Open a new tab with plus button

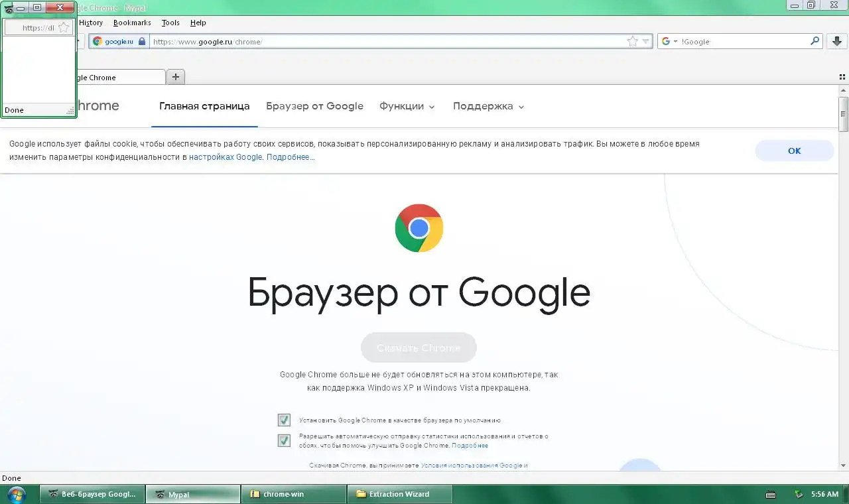tap(176, 77)
